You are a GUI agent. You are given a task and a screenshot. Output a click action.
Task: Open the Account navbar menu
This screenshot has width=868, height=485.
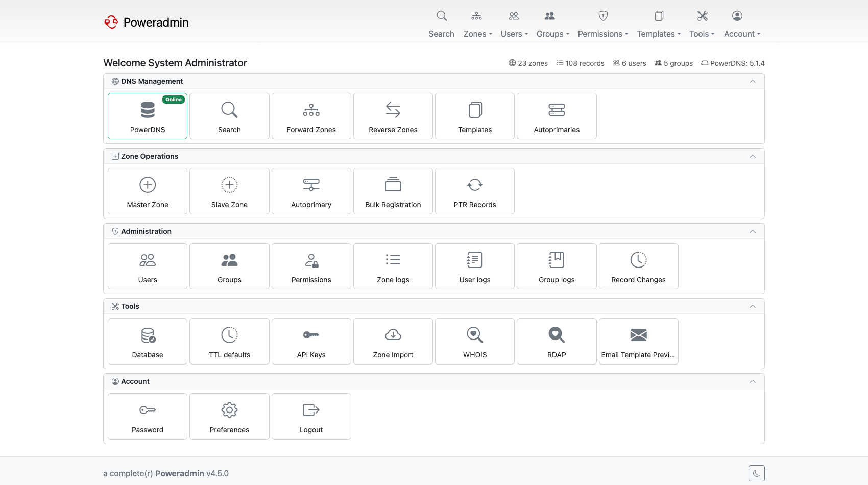(742, 25)
